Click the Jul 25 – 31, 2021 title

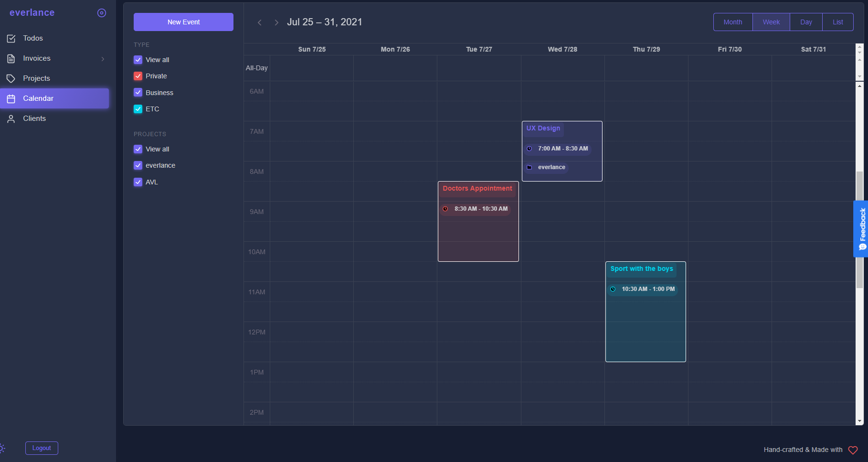(325, 22)
